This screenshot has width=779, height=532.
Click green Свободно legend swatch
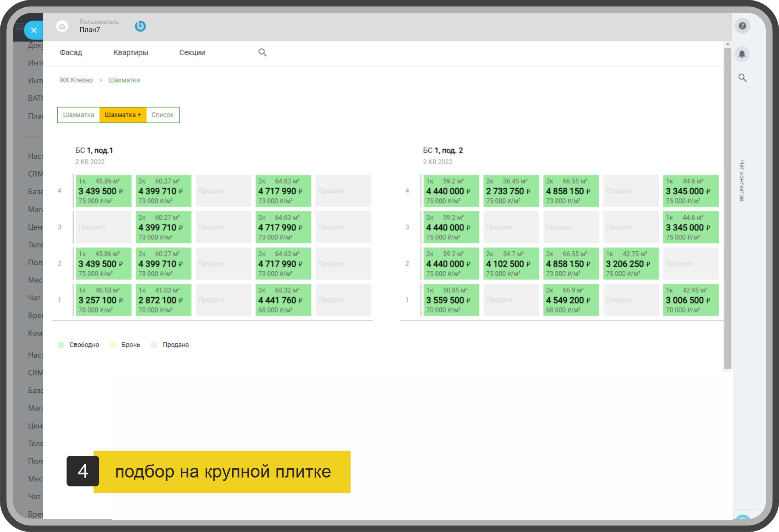pyautogui.click(x=61, y=345)
